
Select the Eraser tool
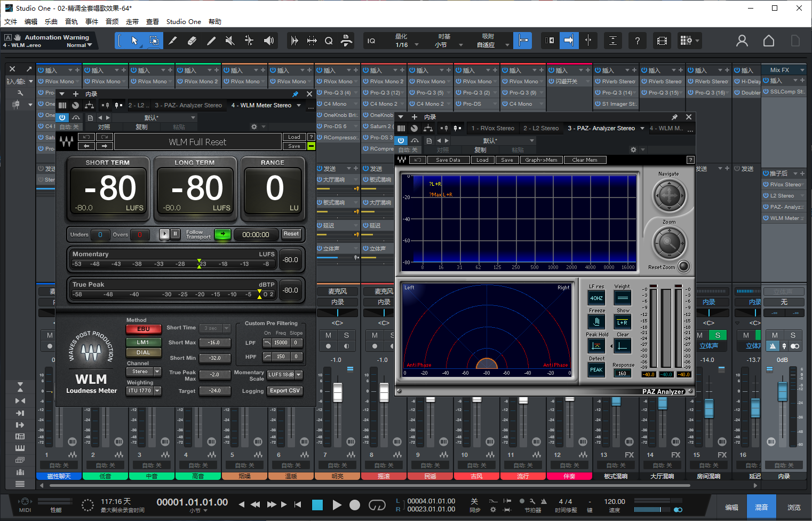(192, 41)
